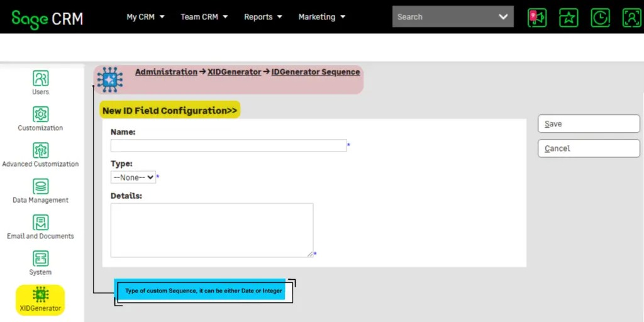Click the notifications megaphone icon

point(536,18)
